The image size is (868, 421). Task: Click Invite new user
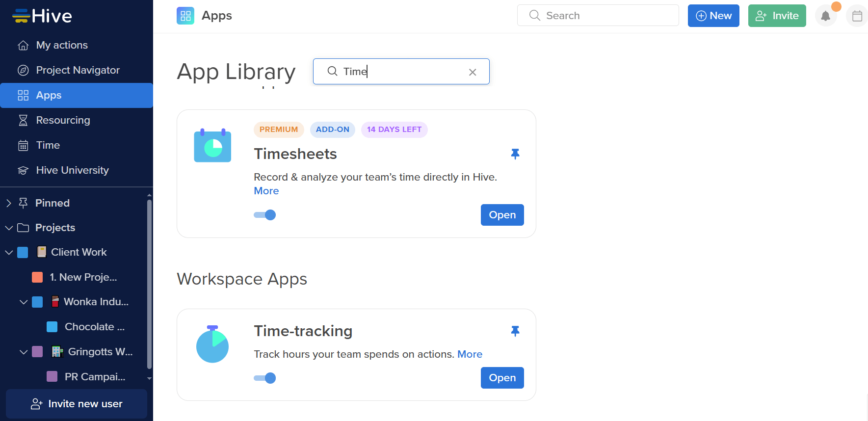click(77, 404)
